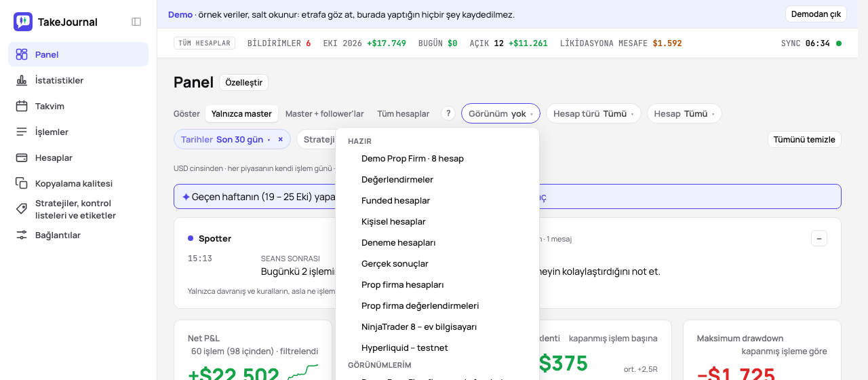Choose Funded hesaplar preset
The width and height of the screenshot is (868, 380).
pos(437,200)
